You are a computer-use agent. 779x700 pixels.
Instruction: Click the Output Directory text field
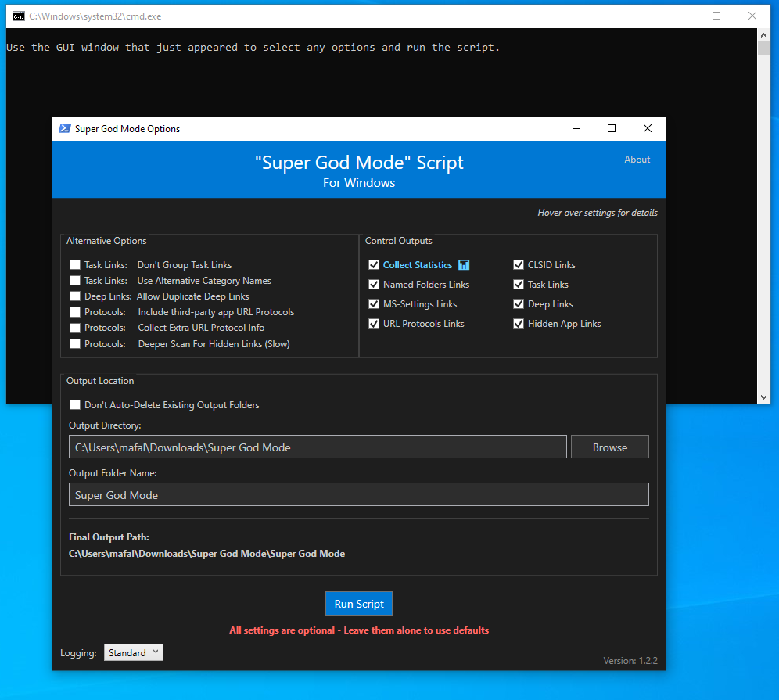point(318,447)
